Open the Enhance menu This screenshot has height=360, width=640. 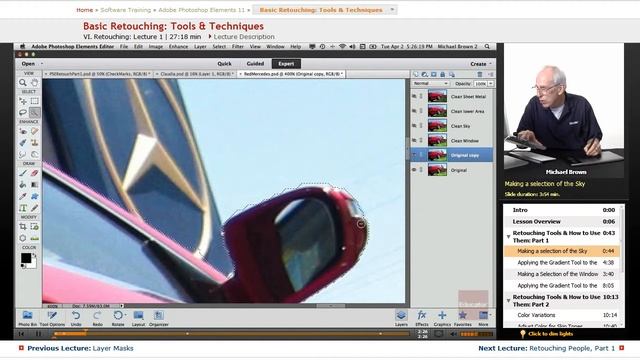click(178, 47)
